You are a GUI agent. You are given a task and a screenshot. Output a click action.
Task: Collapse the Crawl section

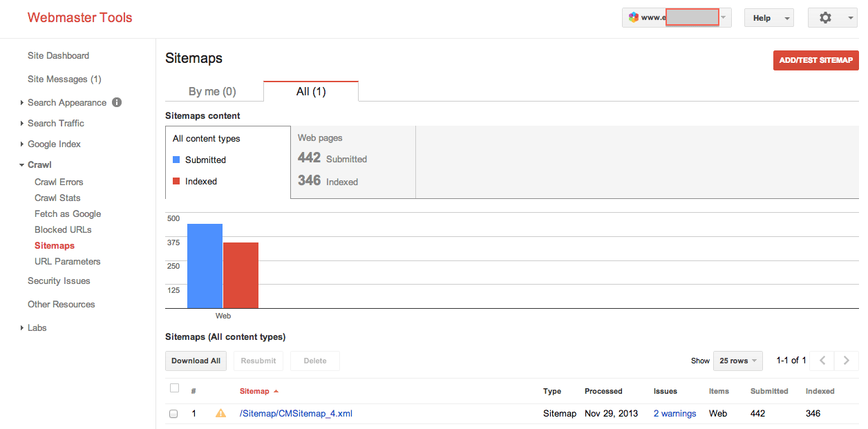coord(39,164)
